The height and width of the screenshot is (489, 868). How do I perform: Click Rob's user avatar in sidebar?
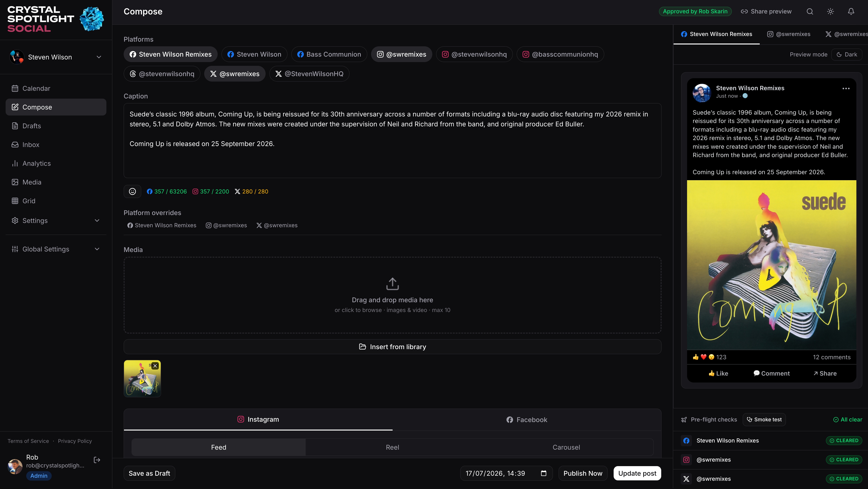point(15,466)
